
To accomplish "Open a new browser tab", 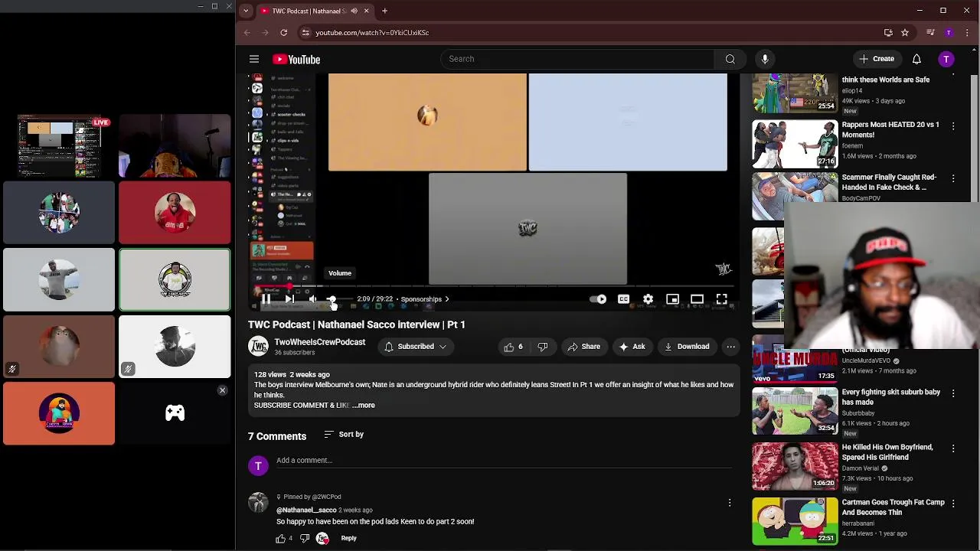I will tap(385, 11).
